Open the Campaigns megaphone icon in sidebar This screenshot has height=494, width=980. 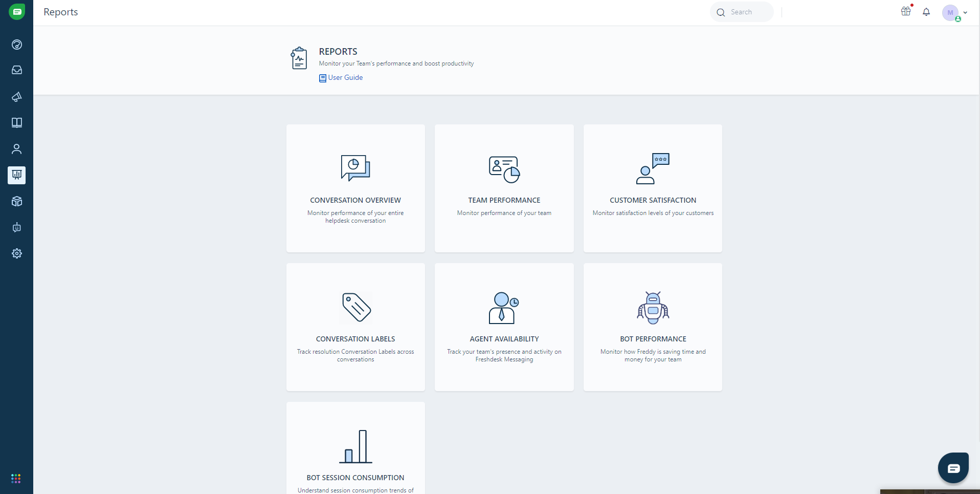pyautogui.click(x=17, y=97)
